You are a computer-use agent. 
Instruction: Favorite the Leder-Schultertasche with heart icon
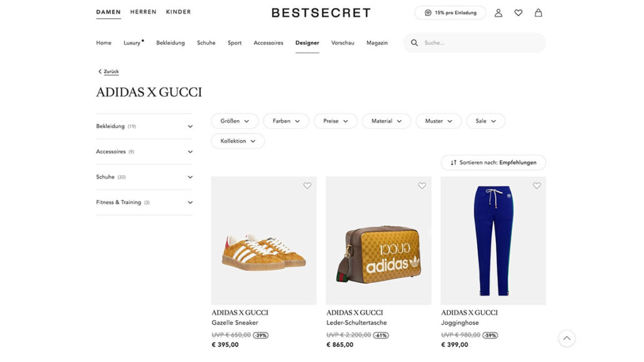[422, 186]
